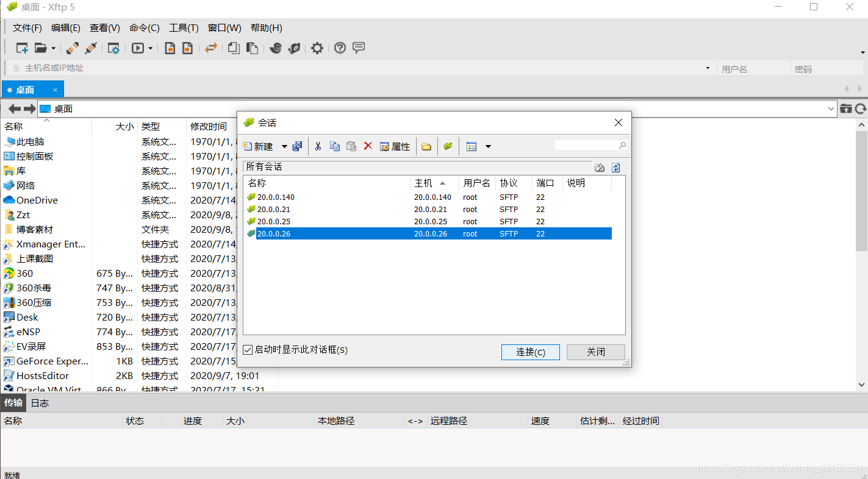
Task: Select session 20.0.0.140
Action: [428, 197]
